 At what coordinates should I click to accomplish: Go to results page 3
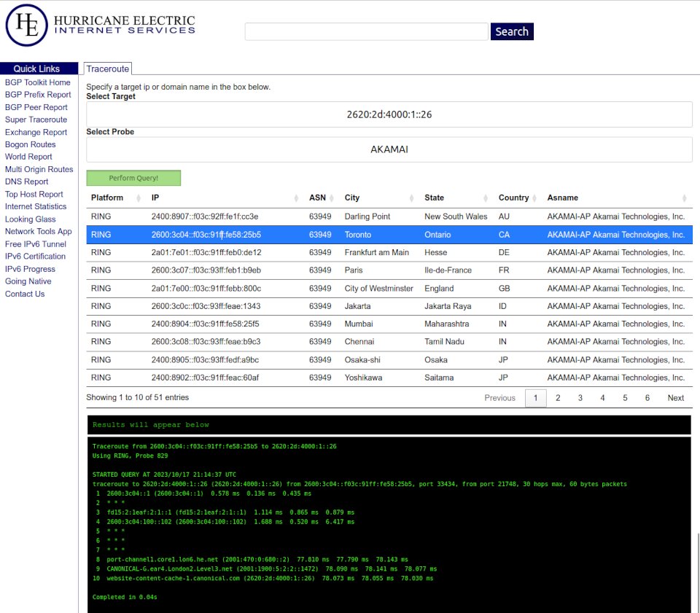pyautogui.click(x=580, y=398)
